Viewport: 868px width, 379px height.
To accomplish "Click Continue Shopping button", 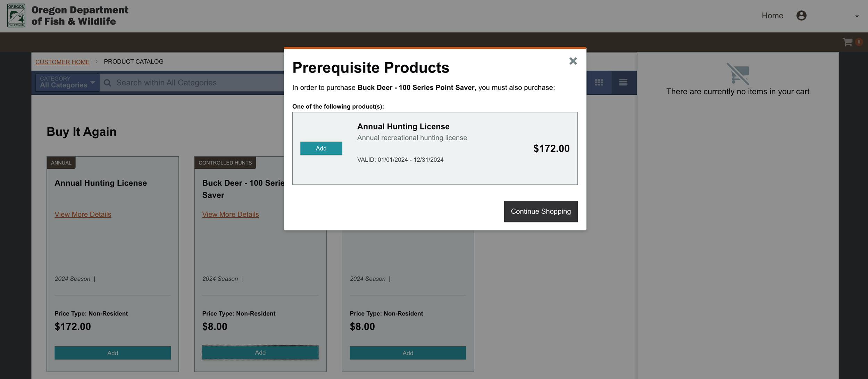I will (541, 211).
